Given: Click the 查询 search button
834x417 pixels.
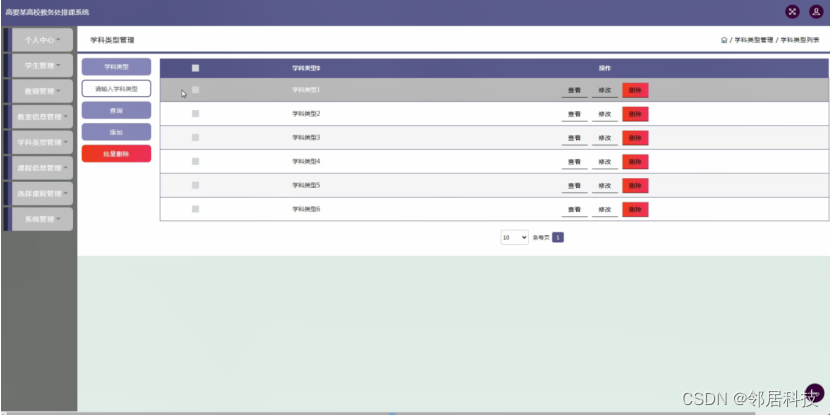Looking at the screenshot, I should point(116,111).
